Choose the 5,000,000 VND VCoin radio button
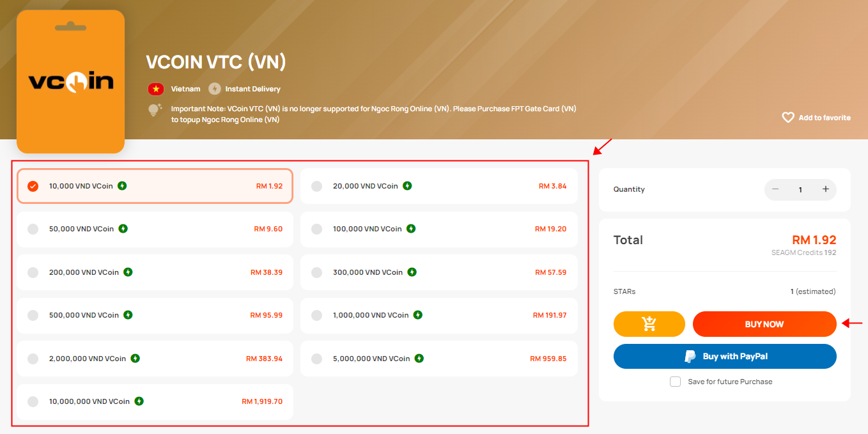The image size is (868, 434). [316, 359]
